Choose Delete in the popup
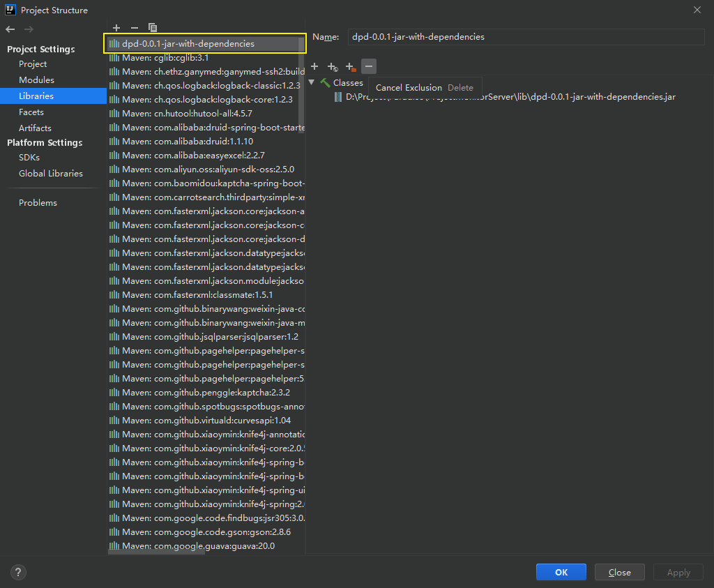This screenshot has width=714, height=588. click(460, 87)
